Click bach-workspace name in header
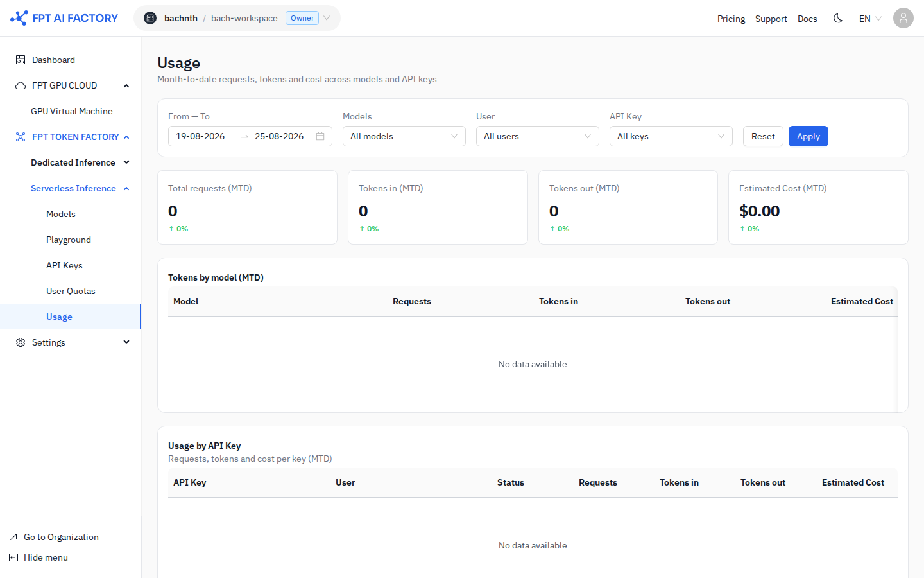This screenshot has height=578, width=924. tap(244, 18)
